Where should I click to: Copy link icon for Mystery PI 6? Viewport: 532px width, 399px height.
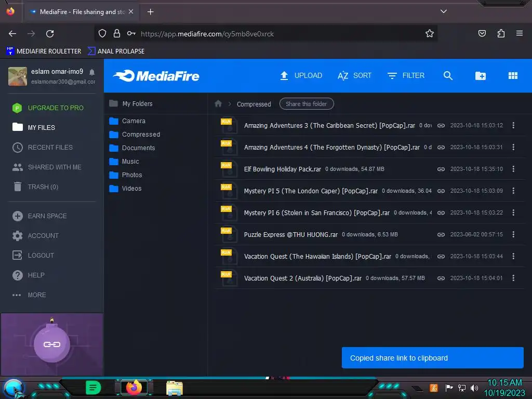pos(441,212)
